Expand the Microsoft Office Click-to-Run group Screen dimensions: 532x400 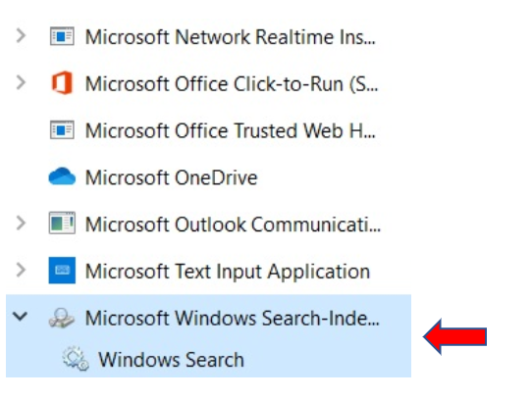tap(21, 82)
